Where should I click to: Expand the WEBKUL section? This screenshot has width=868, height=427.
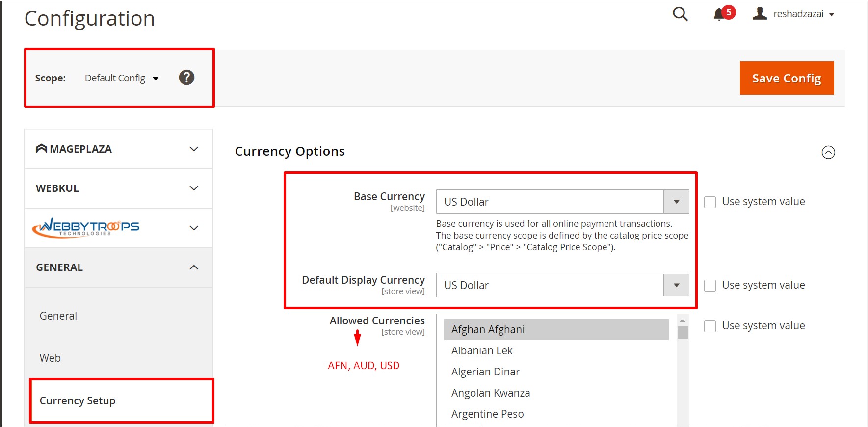tap(193, 188)
